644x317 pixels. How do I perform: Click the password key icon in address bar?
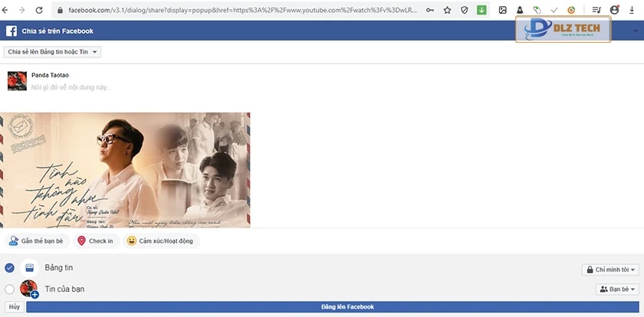430,10
